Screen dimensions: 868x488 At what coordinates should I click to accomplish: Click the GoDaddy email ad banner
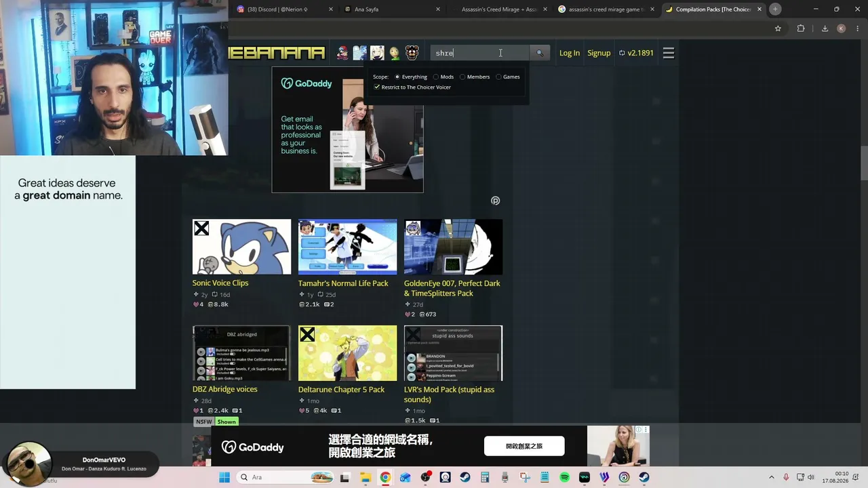point(347,129)
